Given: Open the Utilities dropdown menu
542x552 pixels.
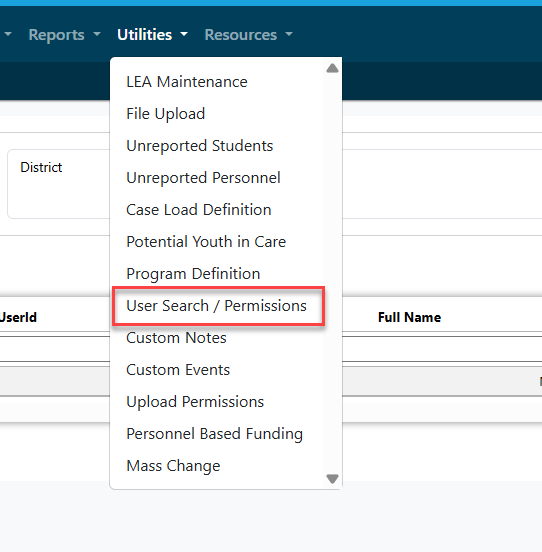Looking at the screenshot, I should click(x=152, y=34).
